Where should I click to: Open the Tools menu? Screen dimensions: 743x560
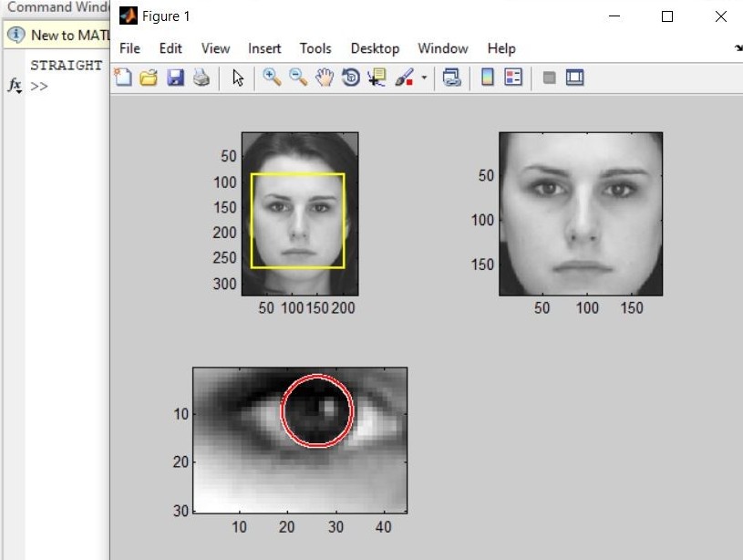point(315,48)
